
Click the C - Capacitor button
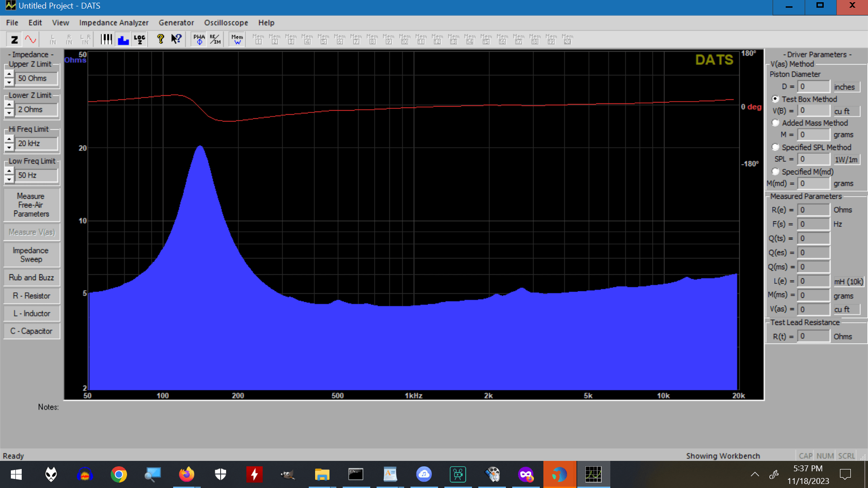tap(31, 331)
